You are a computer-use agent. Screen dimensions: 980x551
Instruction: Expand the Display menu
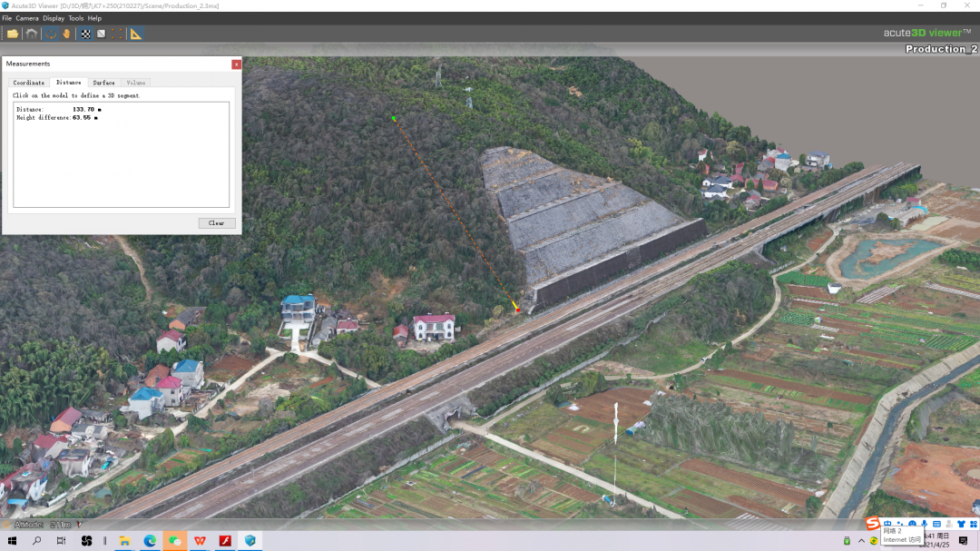(54, 18)
